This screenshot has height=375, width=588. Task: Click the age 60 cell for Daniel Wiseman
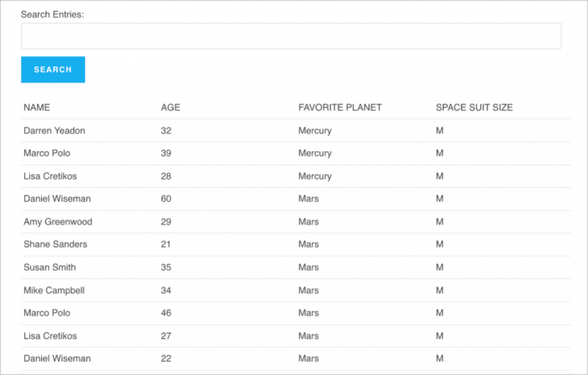point(166,199)
